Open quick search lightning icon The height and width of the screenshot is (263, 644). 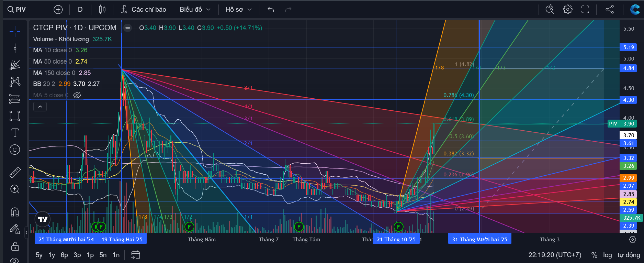(x=550, y=10)
